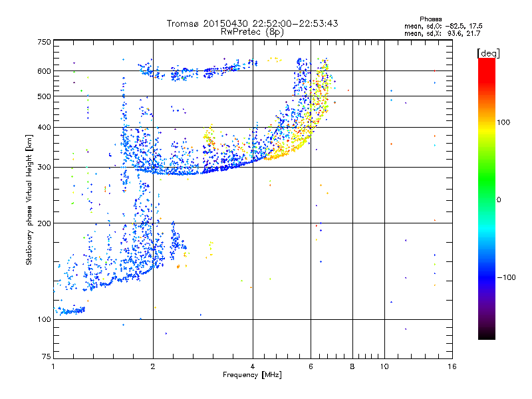The height and width of the screenshot is (399, 532).
Task: Click the yellow-orange X-mode trace near 5 MHz
Action: point(287,152)
